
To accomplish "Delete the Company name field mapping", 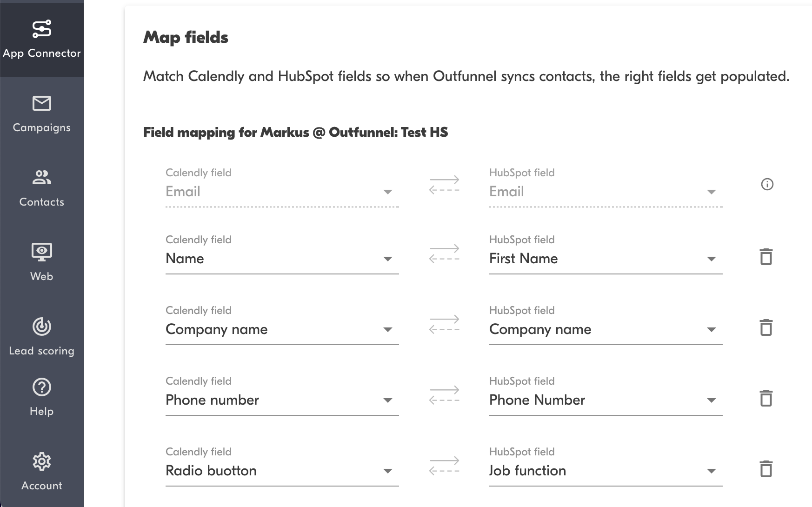I will point(766,327).
